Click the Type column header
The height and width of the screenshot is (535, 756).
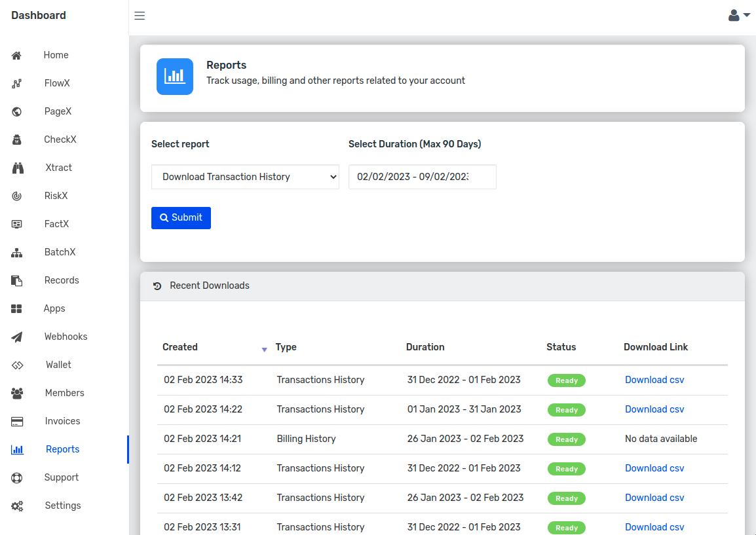pyautogui.click(x=286, y=347)
